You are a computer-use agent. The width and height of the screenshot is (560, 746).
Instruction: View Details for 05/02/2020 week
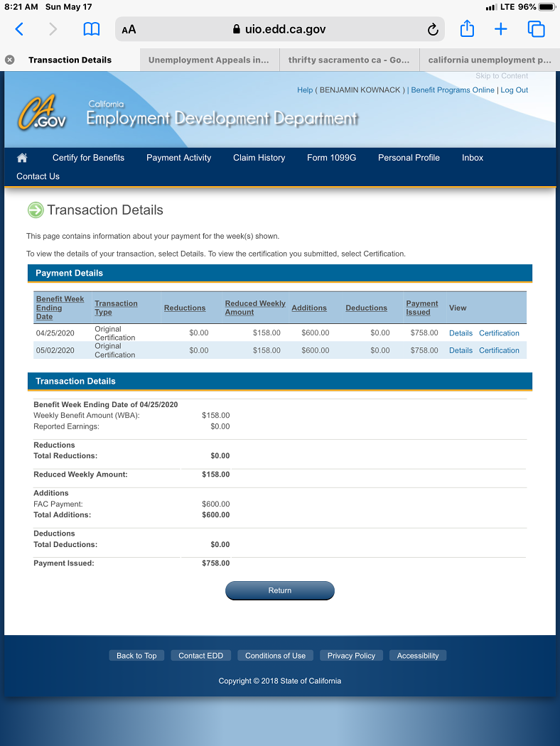pyautogui.click(x=461, y=350)
